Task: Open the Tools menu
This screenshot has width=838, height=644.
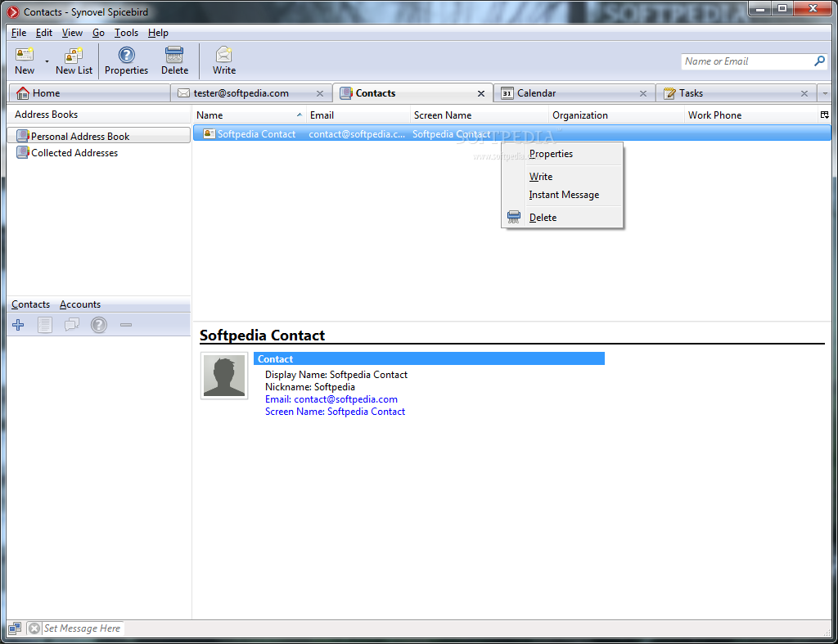Action: point(126,33)
